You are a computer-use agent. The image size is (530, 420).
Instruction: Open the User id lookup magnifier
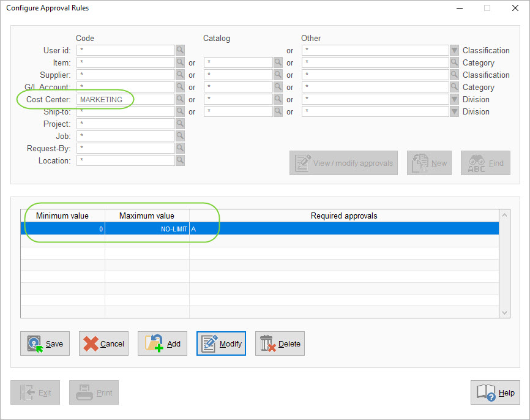(x=181, y=50)
